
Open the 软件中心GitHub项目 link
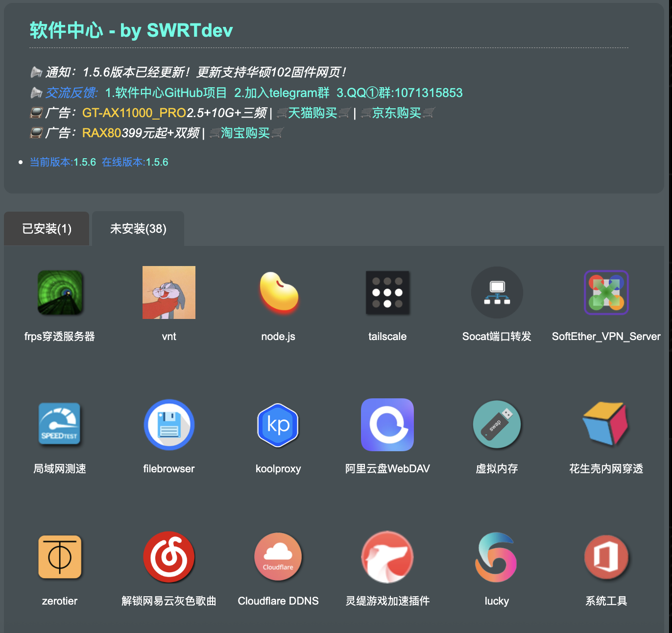click(x=166, y=93)
